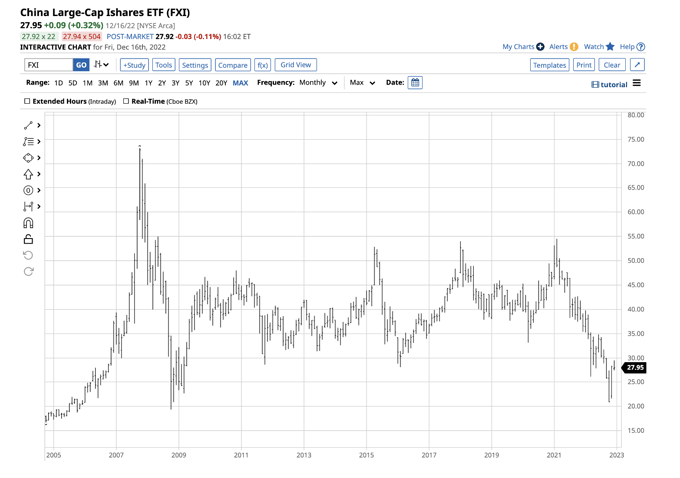Set range to 1Y
Image resolution: width=680 pixels, height=478 pixels.
[x=148, y=83]
